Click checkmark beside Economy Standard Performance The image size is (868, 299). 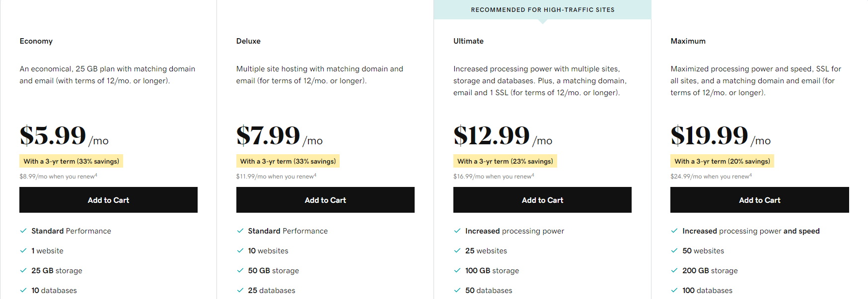[23, 231]
